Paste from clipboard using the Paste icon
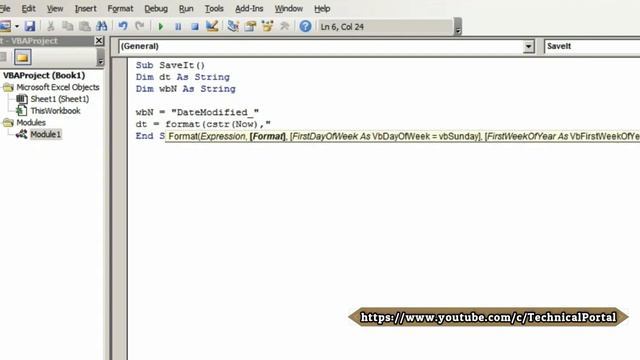Image resolution: width=640 pixels, height=360 pixels. tap(84, 27)
